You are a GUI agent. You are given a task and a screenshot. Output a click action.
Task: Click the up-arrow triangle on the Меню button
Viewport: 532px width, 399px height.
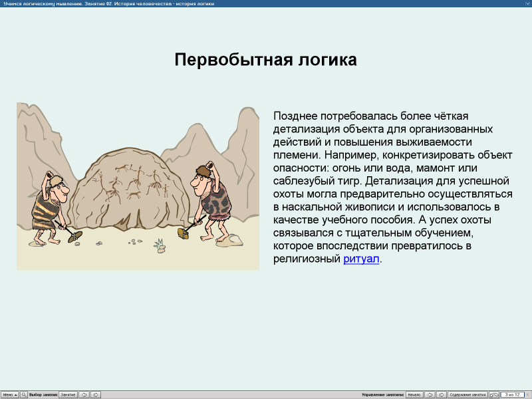tap(15, 394)
